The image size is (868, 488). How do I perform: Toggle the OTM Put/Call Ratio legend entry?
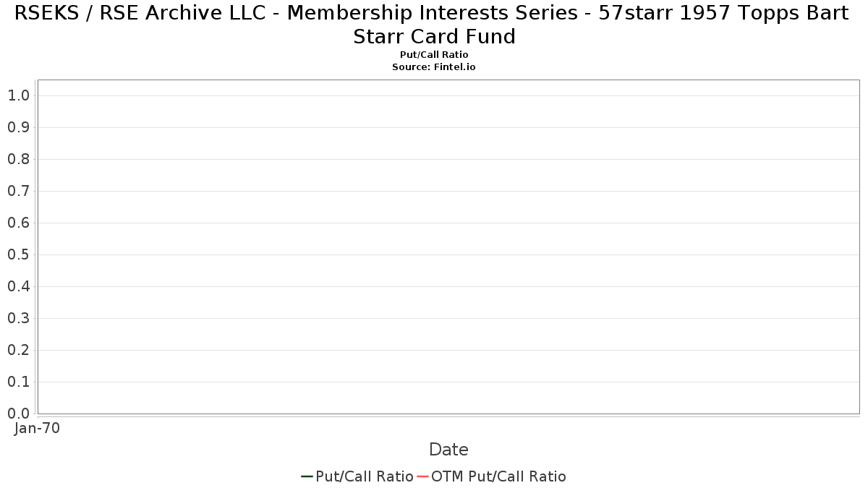[498, 476]
